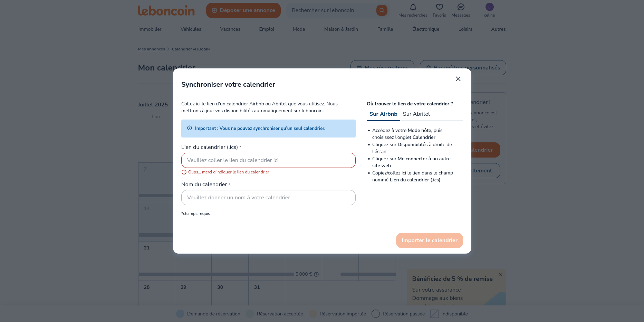Follow the Mes annonces breadcrumb link

pyautogui.click(x=151, y=49)
